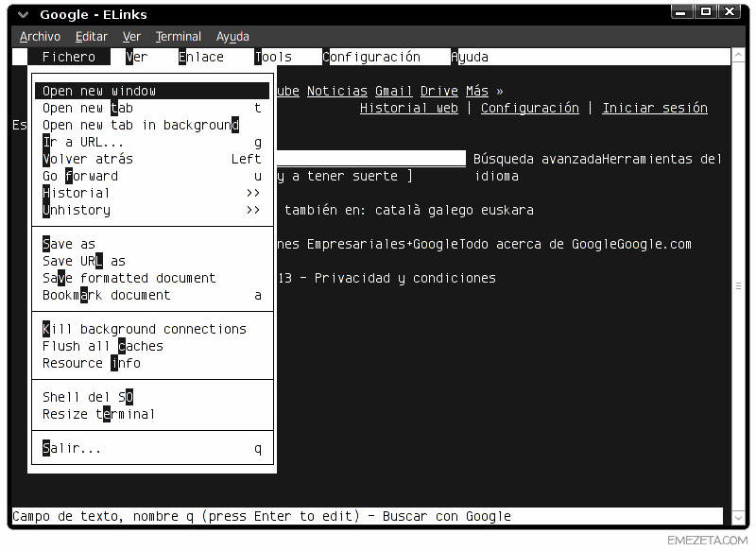Select Volver atrás entry

coord(152,159)
